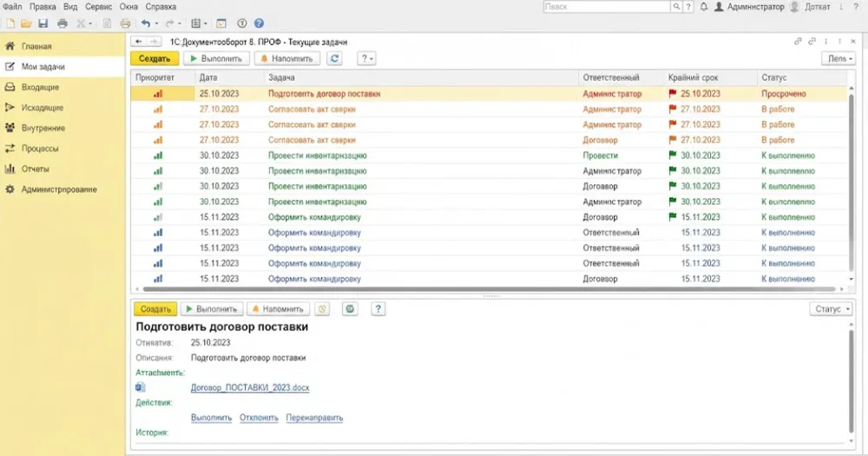Click the green round icon in lower toolbar
The image size is (868, 456).
(350, 308)
